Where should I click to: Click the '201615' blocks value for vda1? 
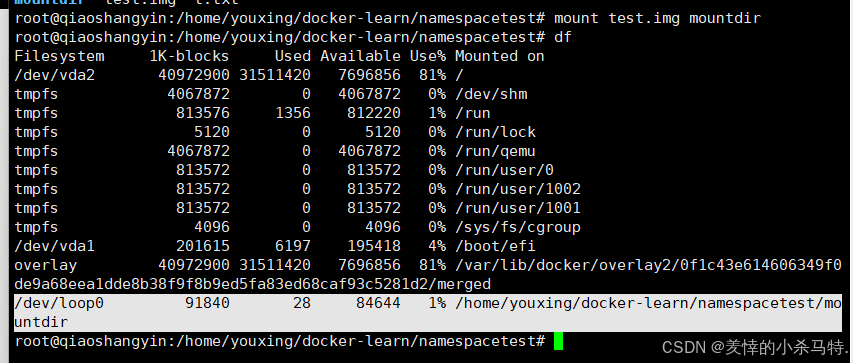coord(203,246)
